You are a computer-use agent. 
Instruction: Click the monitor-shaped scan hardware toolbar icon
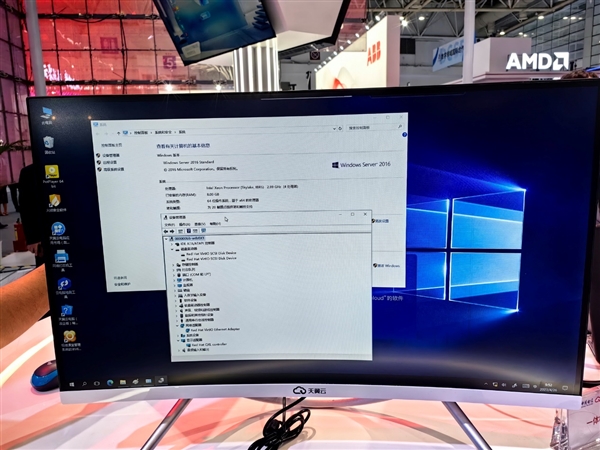203,231
